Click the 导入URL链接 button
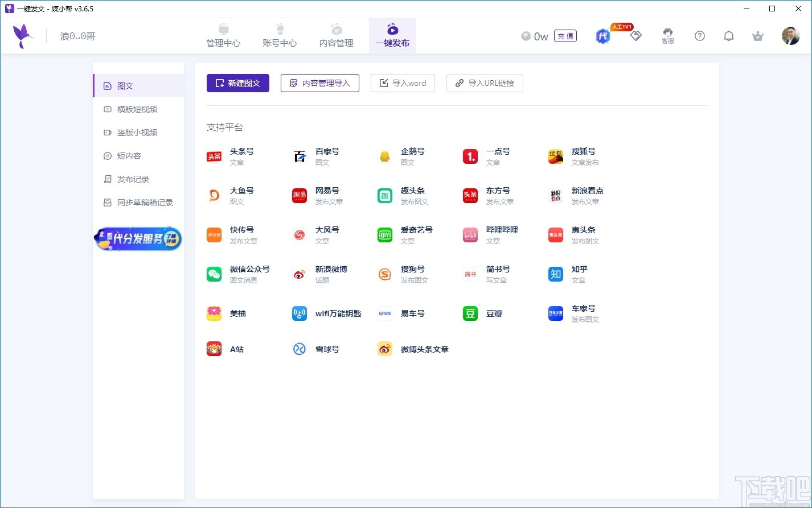This screenshot has height=508, width=812. click(x=485, y=83)
